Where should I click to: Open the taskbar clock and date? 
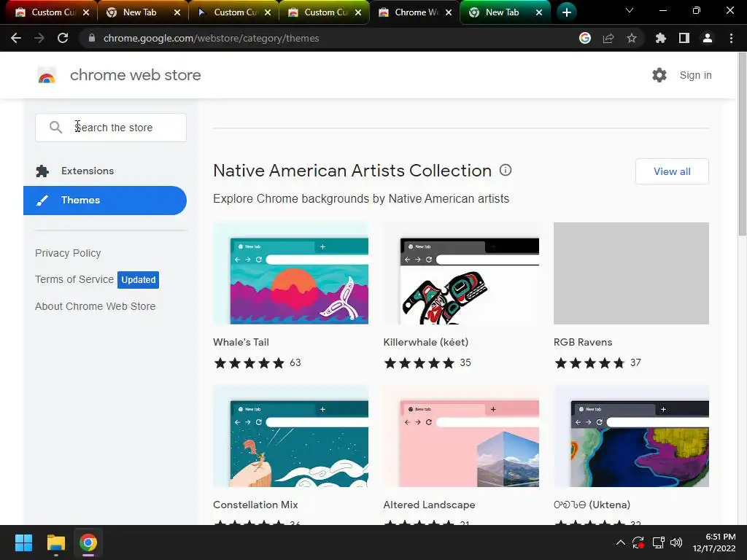tap(714, 542)
